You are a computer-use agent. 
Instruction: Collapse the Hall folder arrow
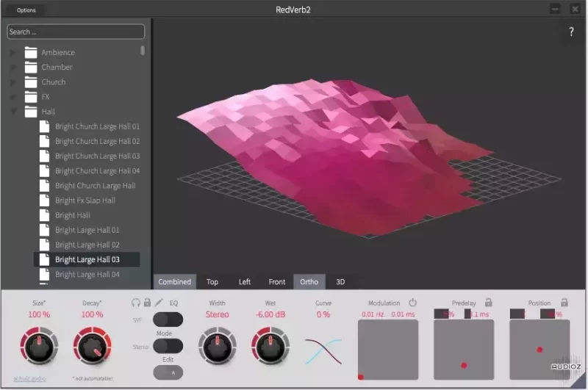tap(13, 112)
